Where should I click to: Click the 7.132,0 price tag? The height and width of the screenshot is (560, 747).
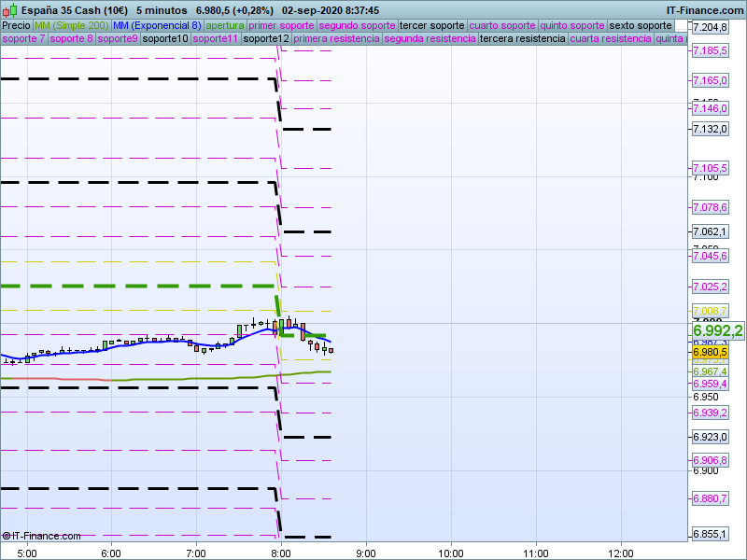click(x=710, y=129)
